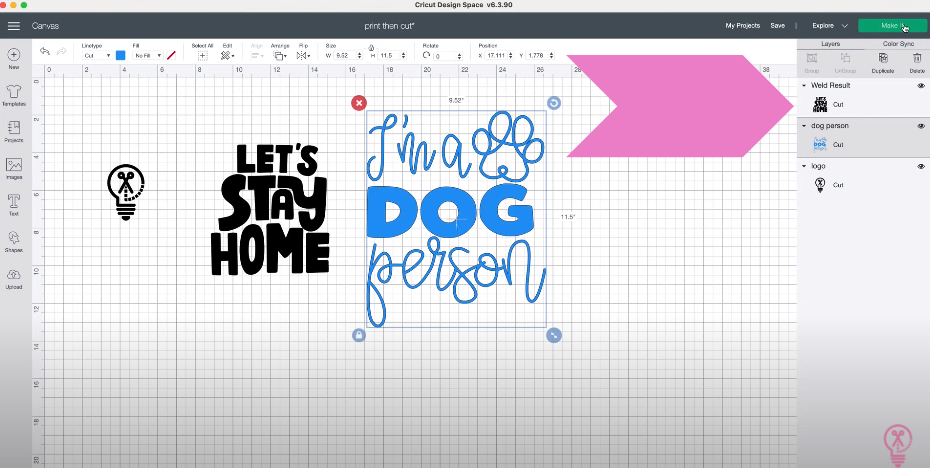
Task: Click the Height stepper arrows
Action: (403, 55)
